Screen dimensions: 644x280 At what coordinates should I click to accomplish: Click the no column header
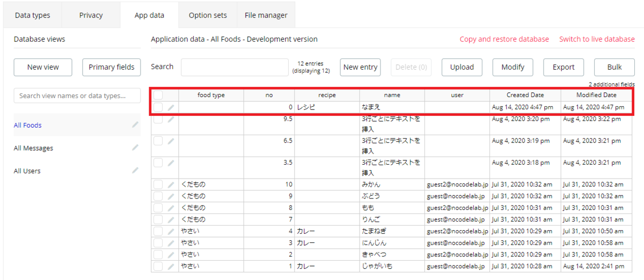(269, 95)
